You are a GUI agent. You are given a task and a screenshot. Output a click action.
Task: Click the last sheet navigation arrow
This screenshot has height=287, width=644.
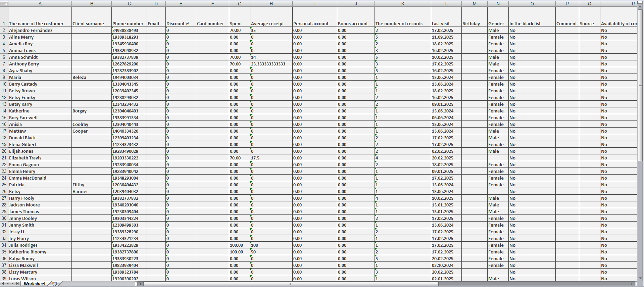(x=17, y=284)
